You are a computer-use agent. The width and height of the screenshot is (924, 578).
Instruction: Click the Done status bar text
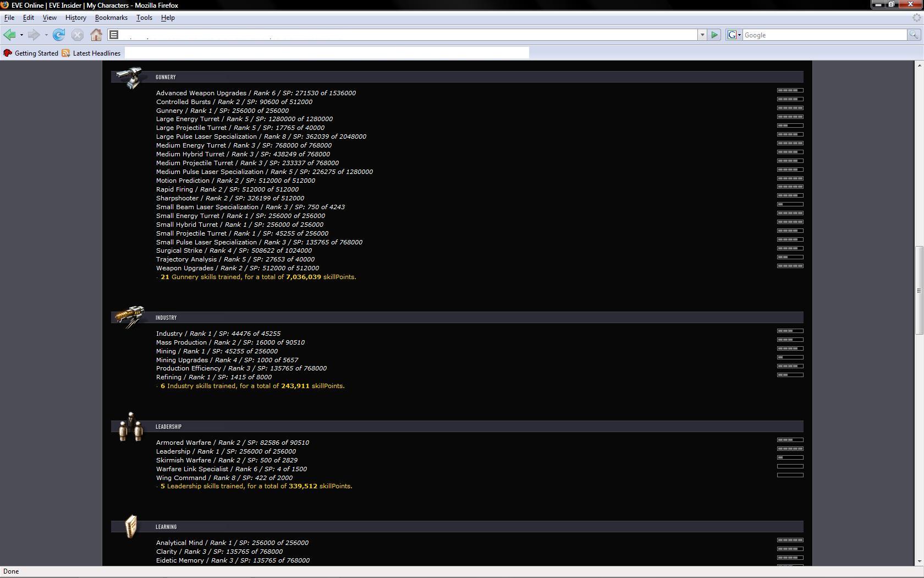[11, 571]
